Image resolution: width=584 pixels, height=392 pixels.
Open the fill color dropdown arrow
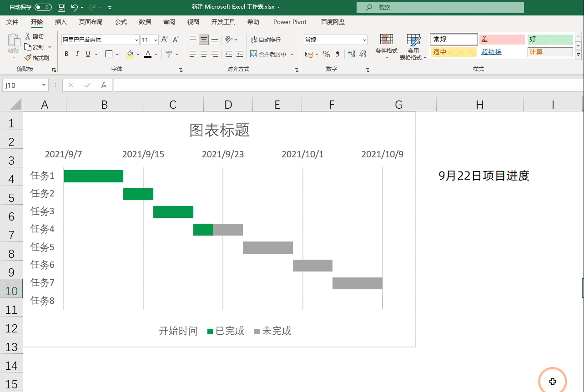pos(138,54)
